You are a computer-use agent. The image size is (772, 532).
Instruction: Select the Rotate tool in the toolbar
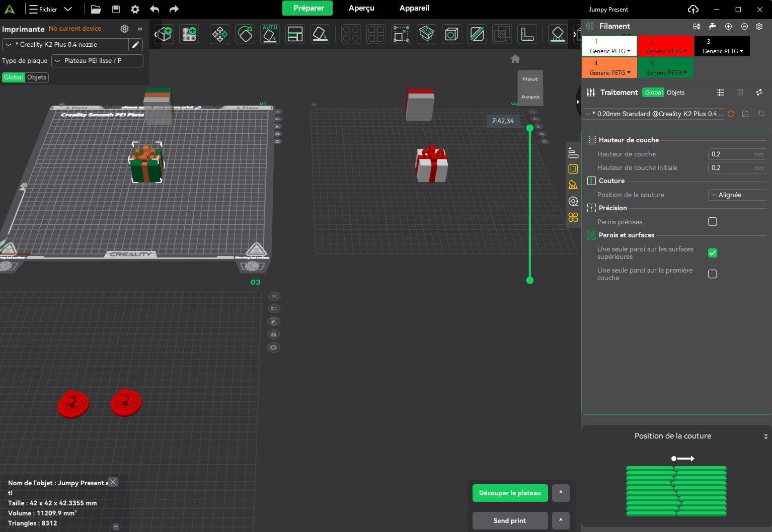click(x=245, y=34)
